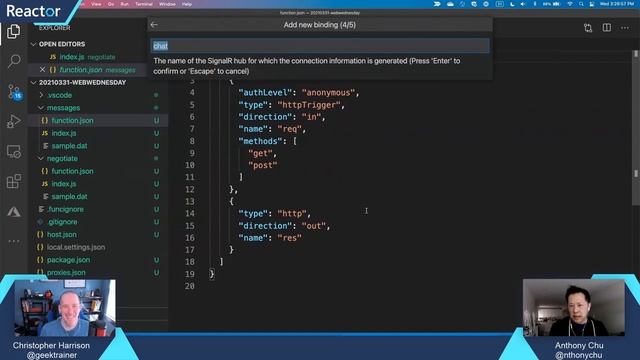This screenshot has height=360, width=640.
Task: Open the Azure view icon
Action: 14,211
